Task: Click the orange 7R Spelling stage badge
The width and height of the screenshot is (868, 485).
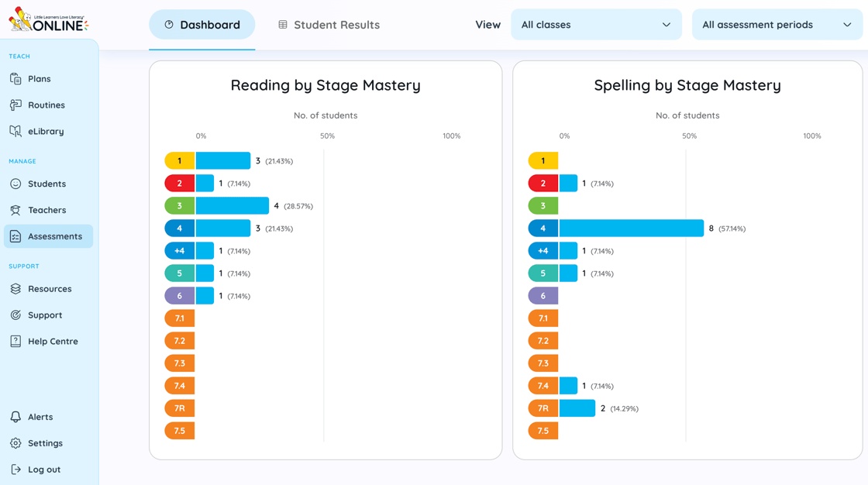Action: [x=542, y=408]
